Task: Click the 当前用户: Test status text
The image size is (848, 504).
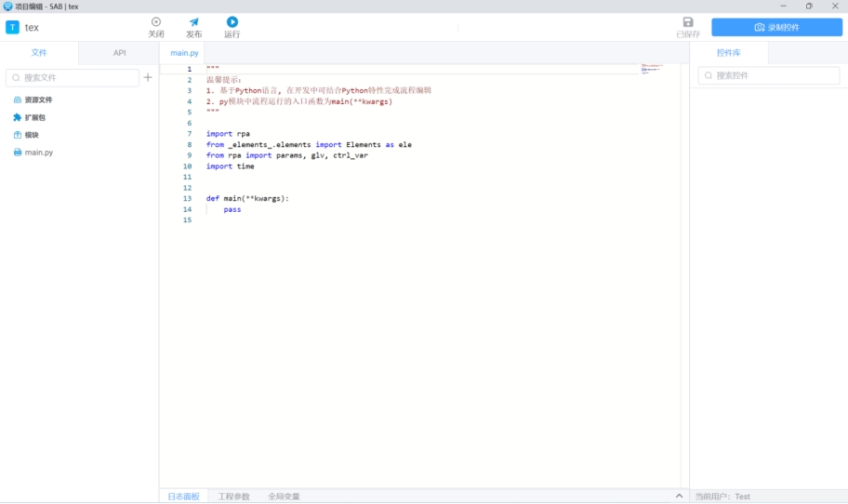Action: [722, 497]
